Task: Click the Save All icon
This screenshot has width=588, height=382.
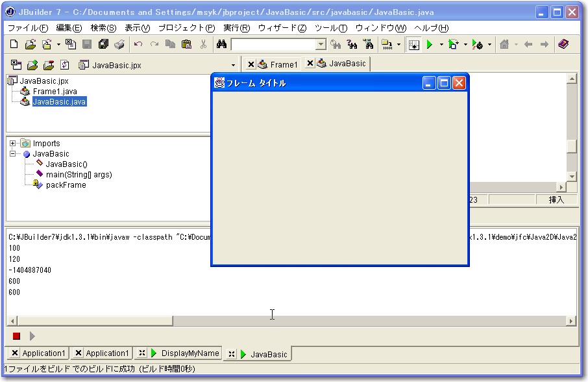Action: pos(103,44)
